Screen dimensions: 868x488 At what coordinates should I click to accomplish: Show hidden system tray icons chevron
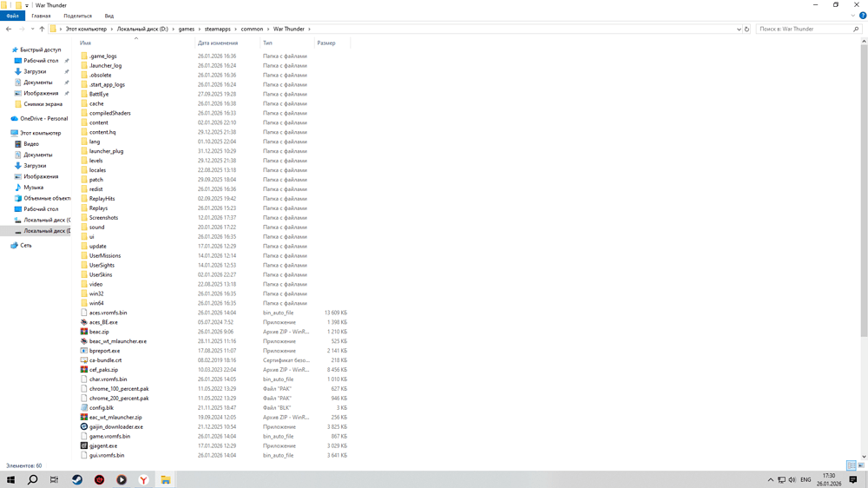coord(770,480)
